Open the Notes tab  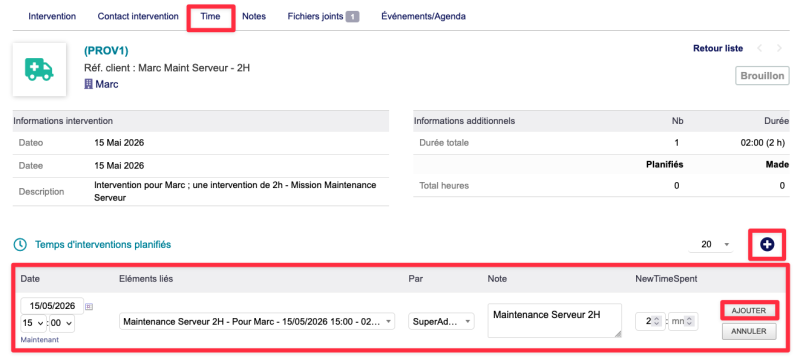tap(254, 16)
